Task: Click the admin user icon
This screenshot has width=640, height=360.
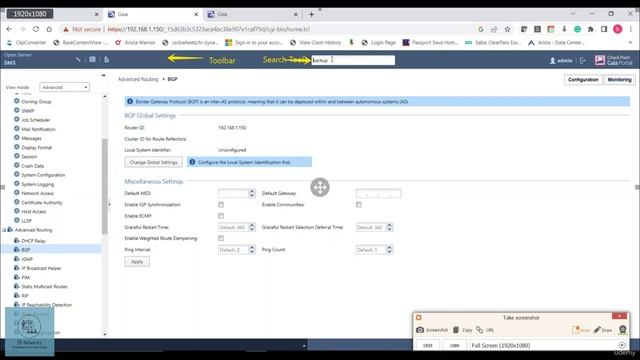Action: [552, 60]
